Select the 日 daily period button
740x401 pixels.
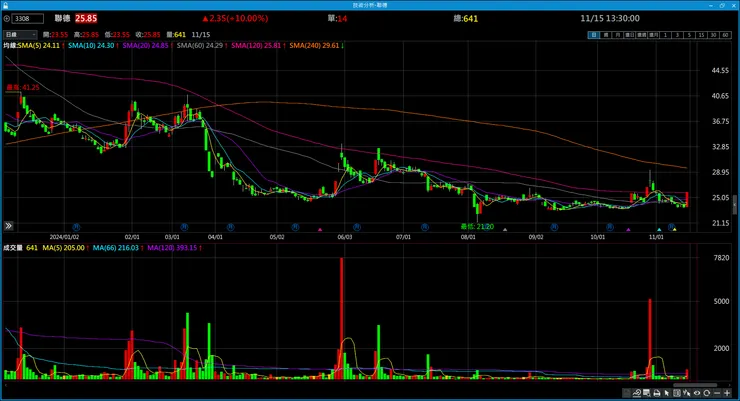click(593, 35)
